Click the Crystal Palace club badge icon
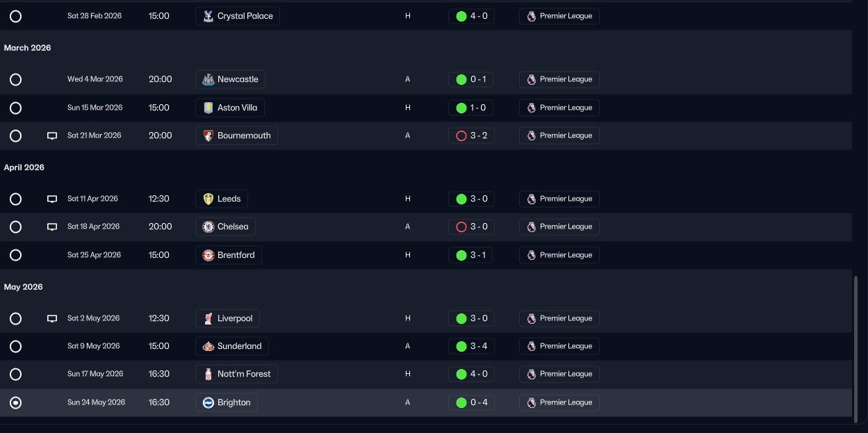This screenshot has height=433, width=868. 208,16
